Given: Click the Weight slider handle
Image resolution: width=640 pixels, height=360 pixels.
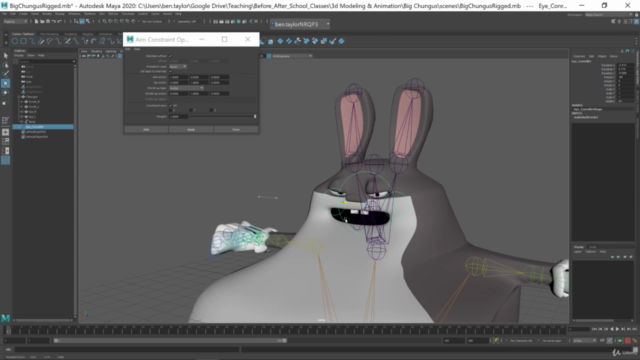Looking at the screenshot, I should coord(255,116).
